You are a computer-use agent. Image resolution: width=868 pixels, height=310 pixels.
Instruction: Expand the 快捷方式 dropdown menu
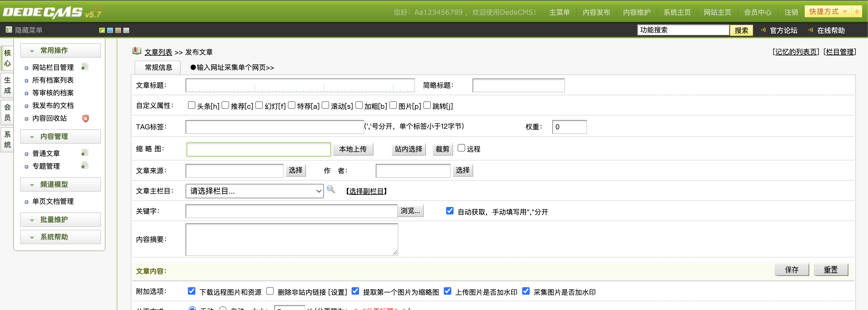click(x=845, y=12)
